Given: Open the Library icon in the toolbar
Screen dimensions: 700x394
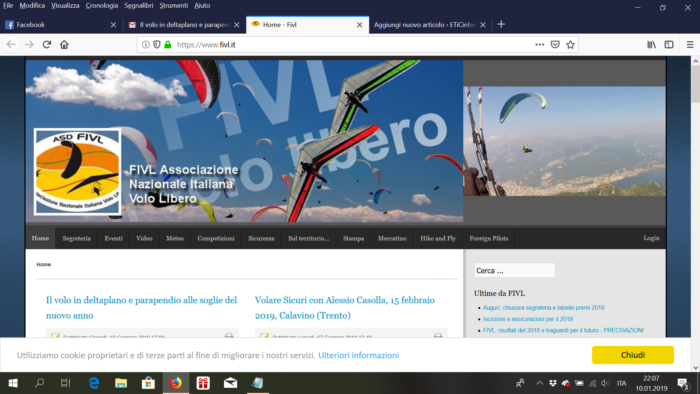Looking at the screenshot, I should 651,45.
